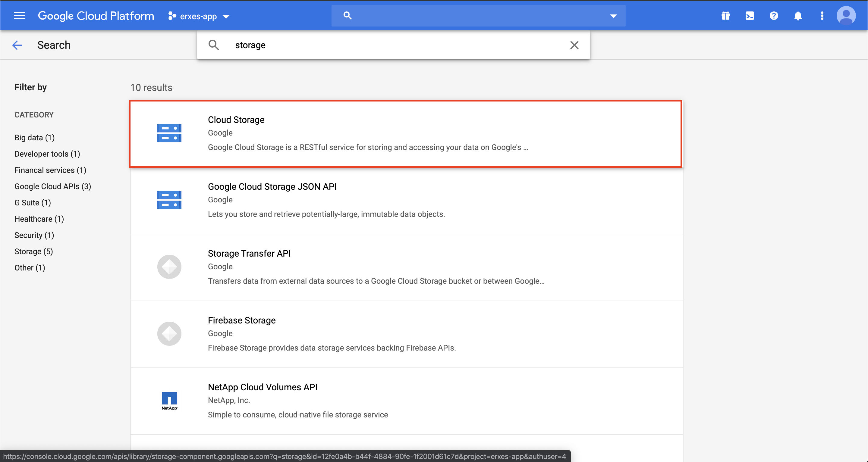
Task: Go back using the left arrow
Action: coord(17,45)
